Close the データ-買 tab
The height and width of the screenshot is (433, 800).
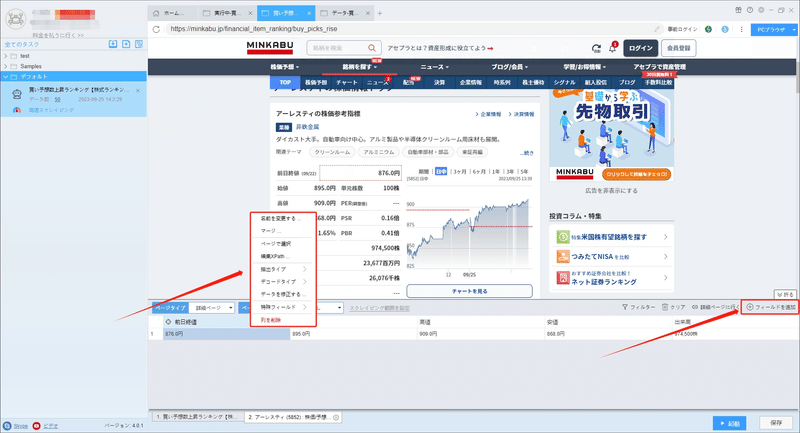(x=368, y=13)
